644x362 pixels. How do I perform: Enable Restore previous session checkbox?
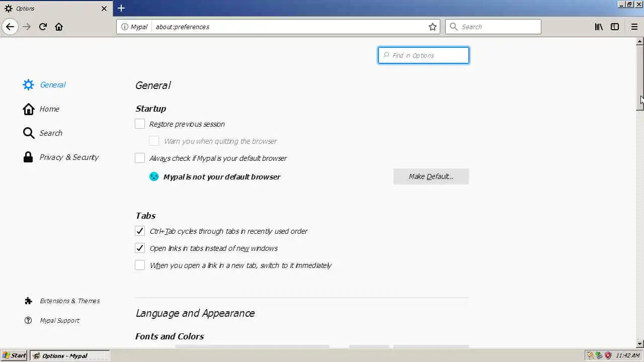point(140,124)
